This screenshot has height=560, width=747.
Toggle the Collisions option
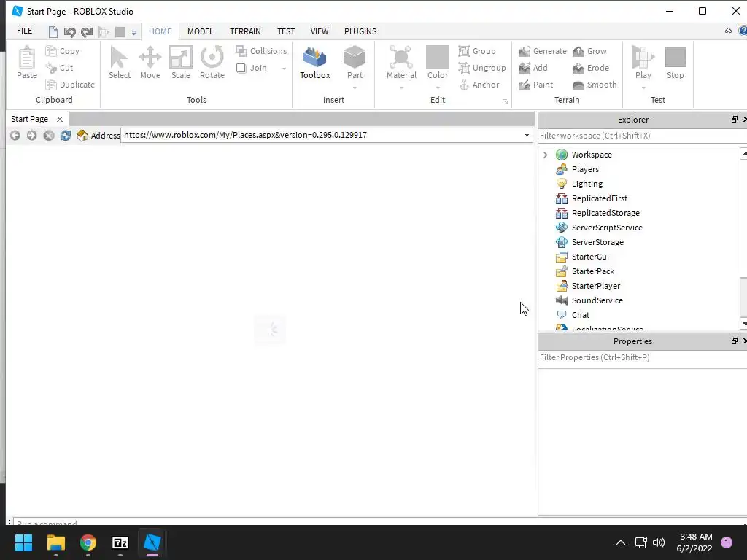[262, 51]
